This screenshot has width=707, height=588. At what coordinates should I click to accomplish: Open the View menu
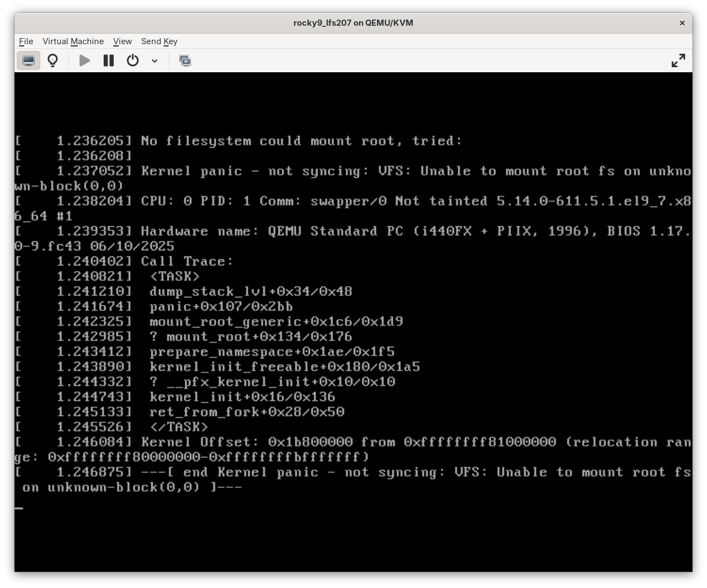(x=122, y=41)
